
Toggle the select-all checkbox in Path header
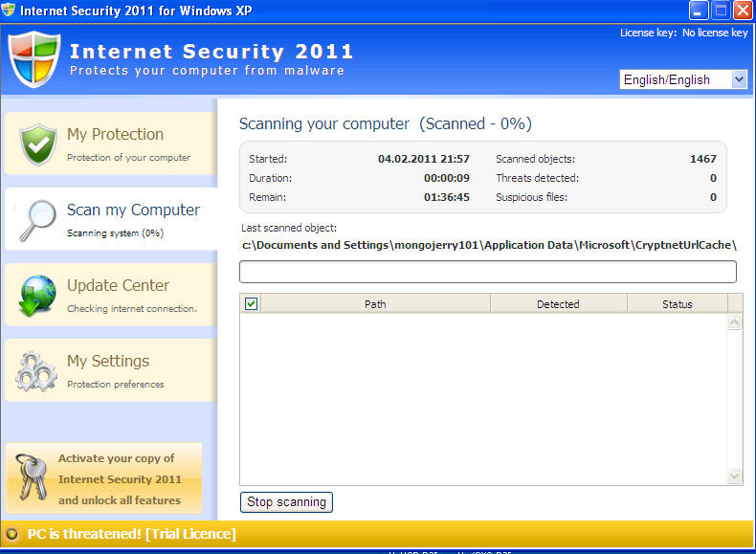click(251, 303)
